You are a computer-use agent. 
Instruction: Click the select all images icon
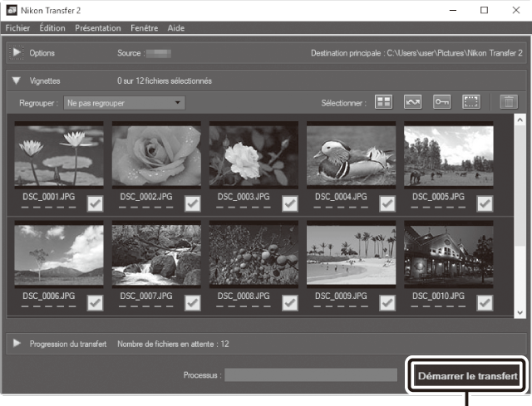pyautogui.click(x=383, y=101)
